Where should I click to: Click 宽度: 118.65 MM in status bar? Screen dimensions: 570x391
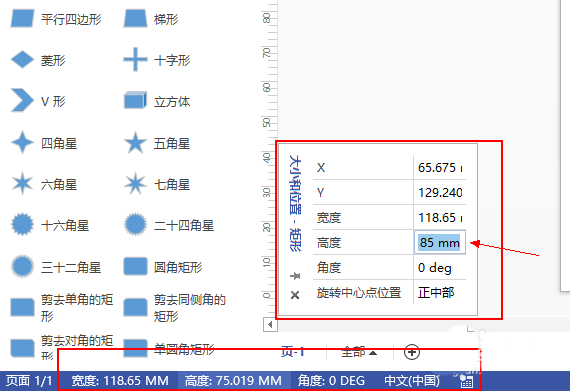(x=120, y=381)
